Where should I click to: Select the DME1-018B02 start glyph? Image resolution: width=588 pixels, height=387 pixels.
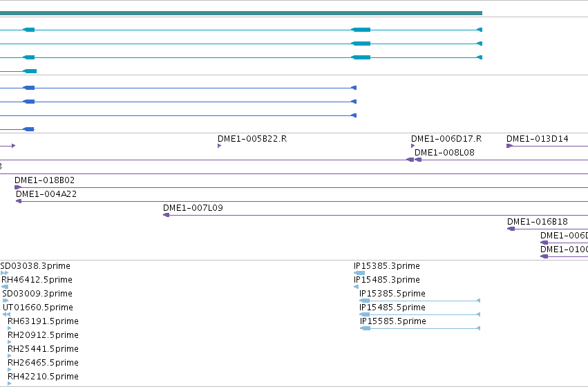click(18, 187)
